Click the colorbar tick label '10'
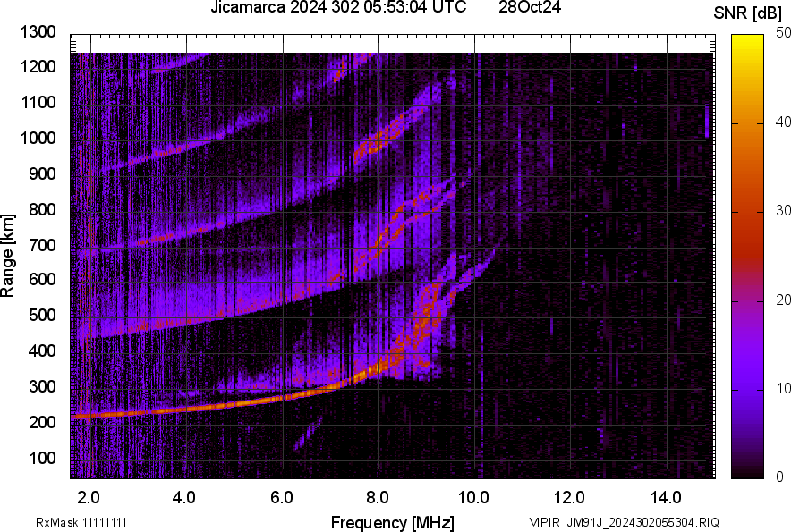 (x=783, y=388)
